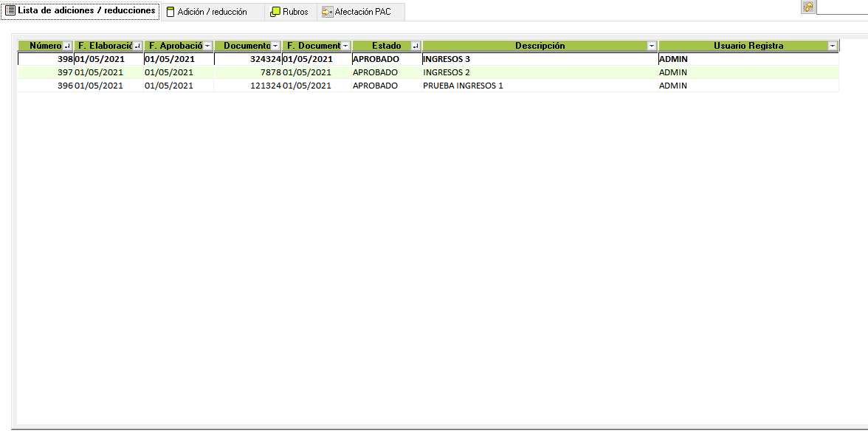Click F. Elaboración date in row 397
This screenshot has height=436, width=868.
click(x=108, y=72)
